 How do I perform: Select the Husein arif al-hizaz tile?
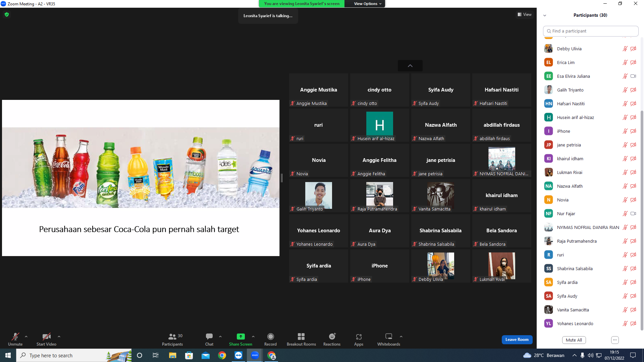(380, 125)
